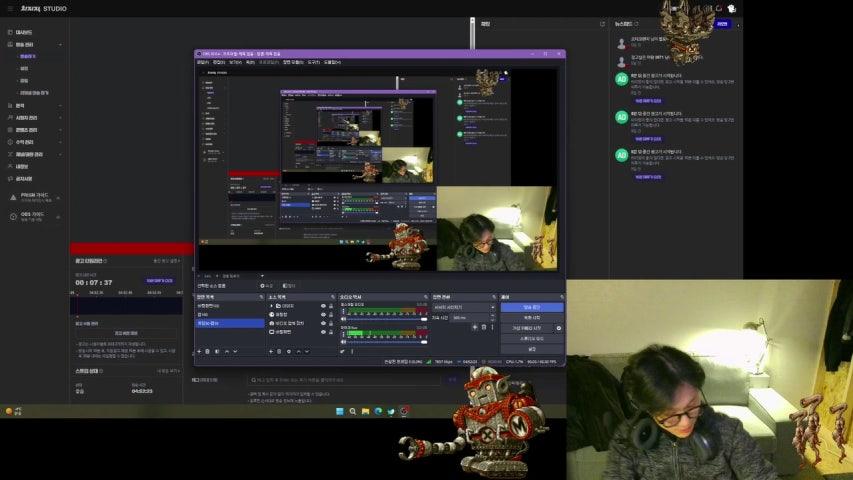
Task: Adjust the first audio channel volume slider
Action: click(x=387, y=319)
